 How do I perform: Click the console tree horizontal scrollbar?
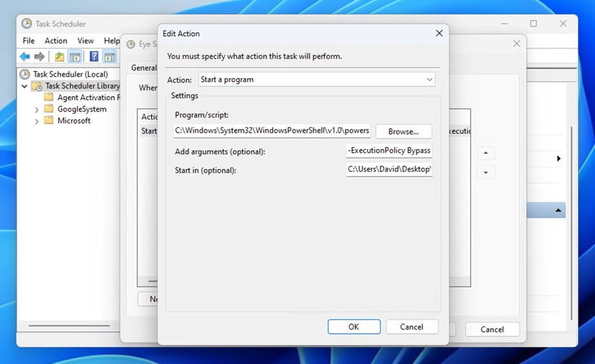coord(69,326)
